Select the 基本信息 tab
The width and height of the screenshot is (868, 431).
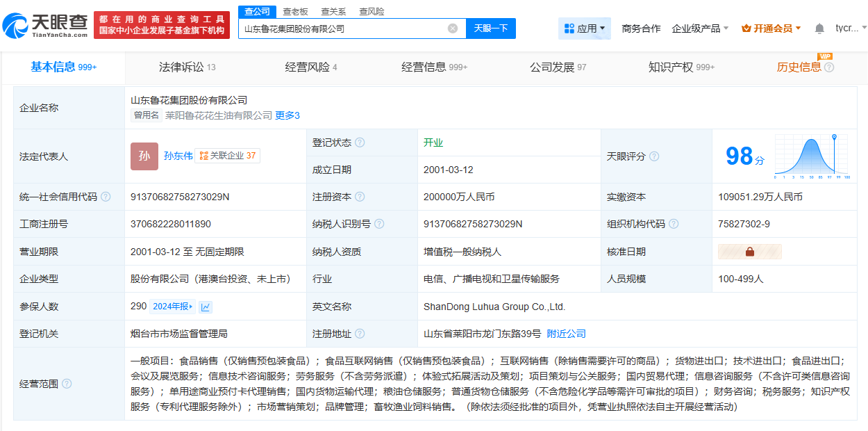click(63, 67)
